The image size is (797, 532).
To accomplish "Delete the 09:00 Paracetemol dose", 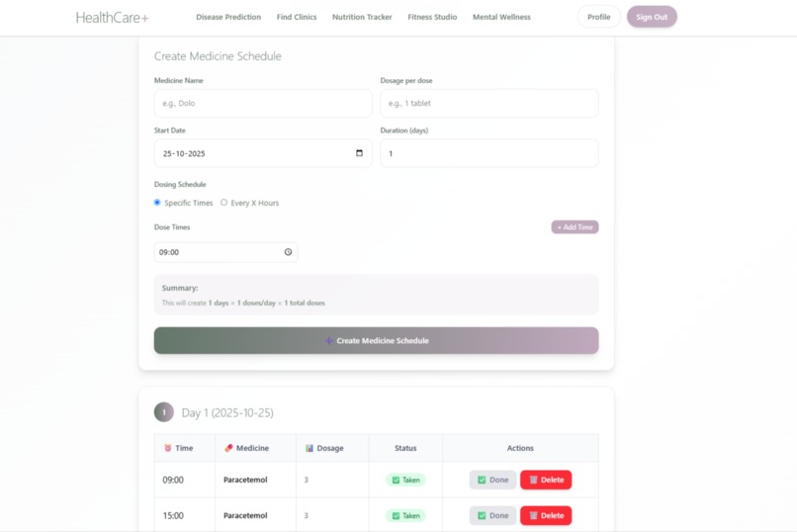I will coord(546,480).
